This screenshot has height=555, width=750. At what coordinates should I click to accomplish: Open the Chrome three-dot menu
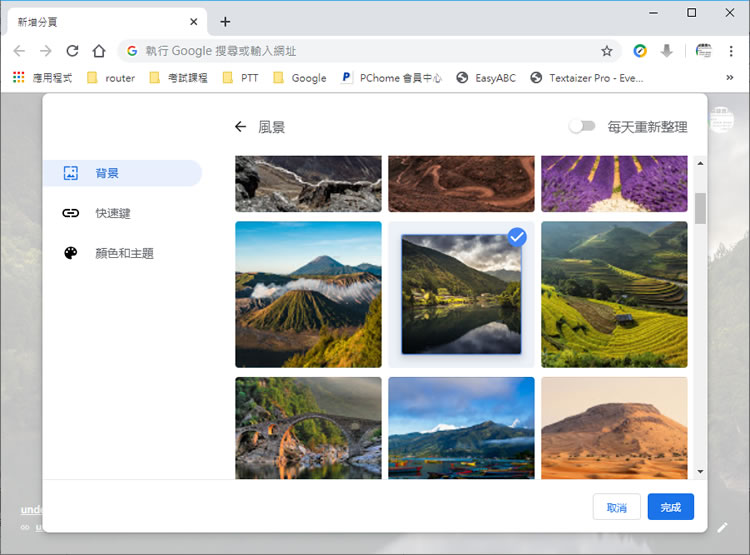coord(731,51)
